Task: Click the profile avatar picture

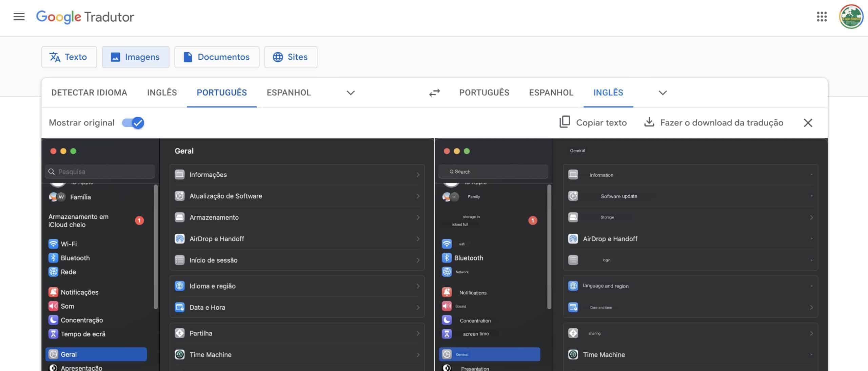Action: (852, 17)
